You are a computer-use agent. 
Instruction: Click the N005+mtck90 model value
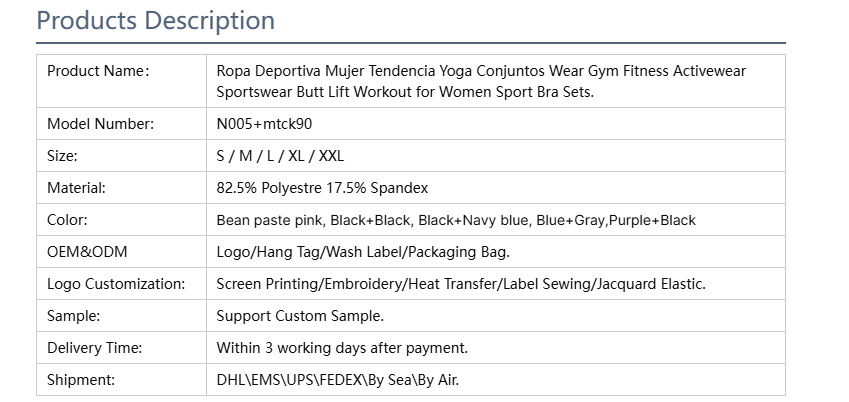(264, 124)
